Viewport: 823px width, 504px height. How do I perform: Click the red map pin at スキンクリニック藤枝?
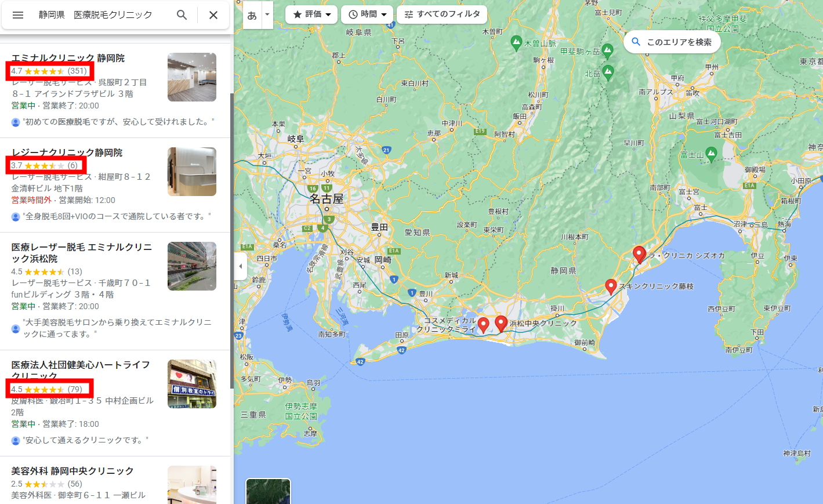611,287
